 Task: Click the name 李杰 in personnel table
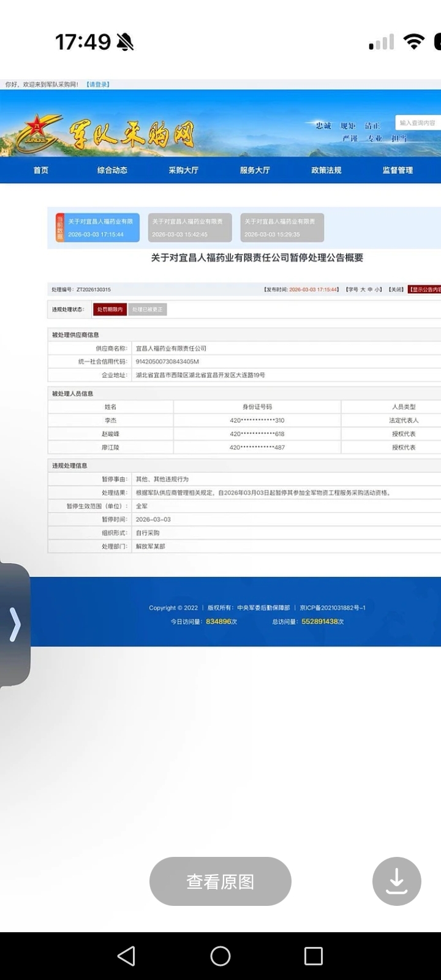[111, 421]
